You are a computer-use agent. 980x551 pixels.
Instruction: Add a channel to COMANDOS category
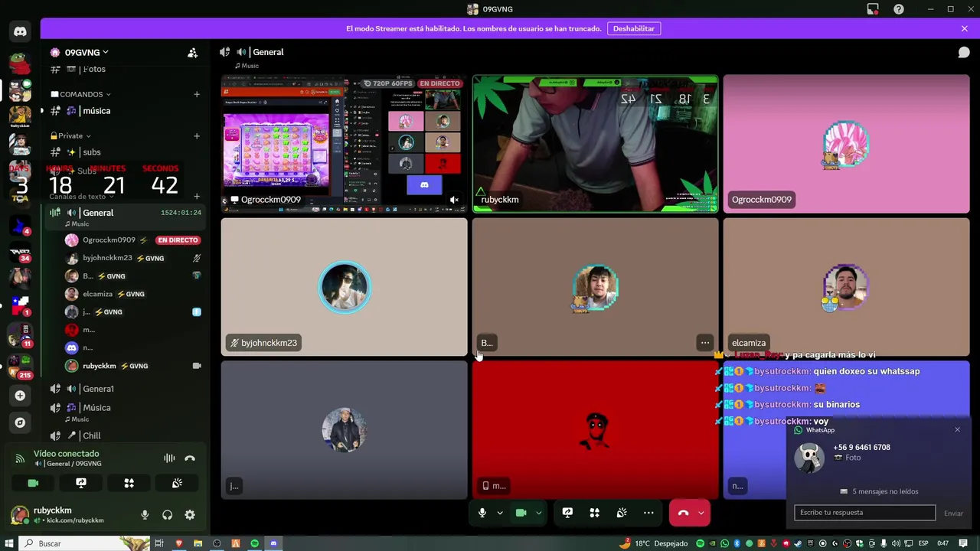pos(197,94)
